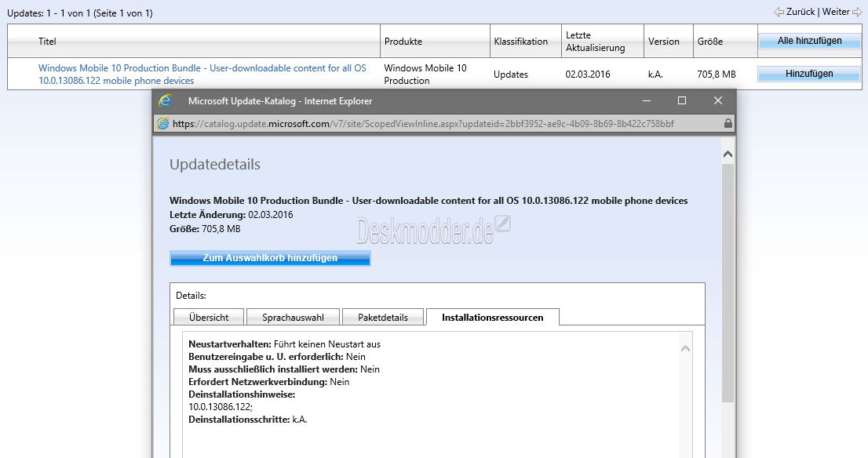Click the Details: label above tabs
The width and height of the screenshot is (868, 458).
point(191,296)
